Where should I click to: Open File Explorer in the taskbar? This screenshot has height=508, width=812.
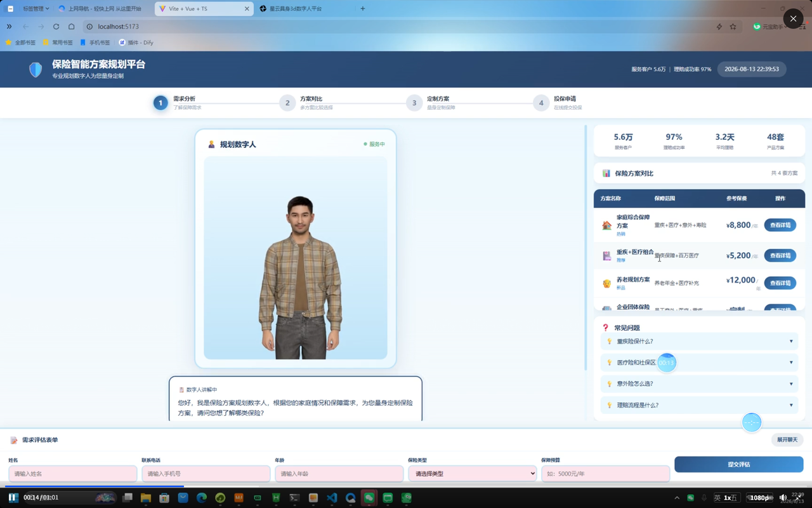(x=146, y=498)
